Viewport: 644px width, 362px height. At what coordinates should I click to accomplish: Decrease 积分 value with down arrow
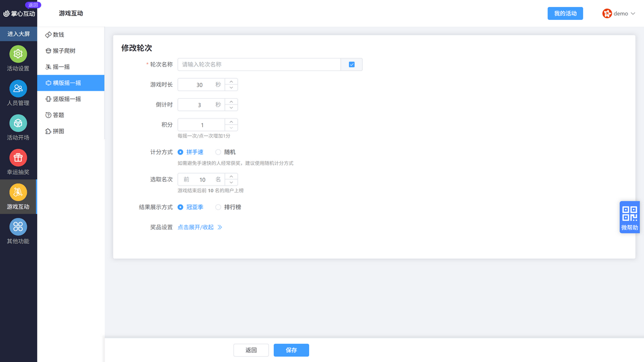coord(231,128)
